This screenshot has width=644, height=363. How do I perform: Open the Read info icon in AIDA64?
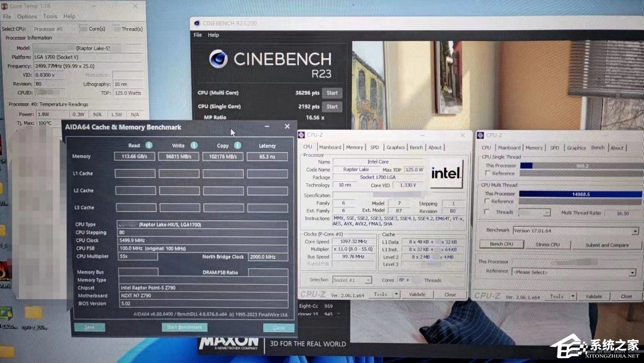pyautogui.click(x=149, y=145)
